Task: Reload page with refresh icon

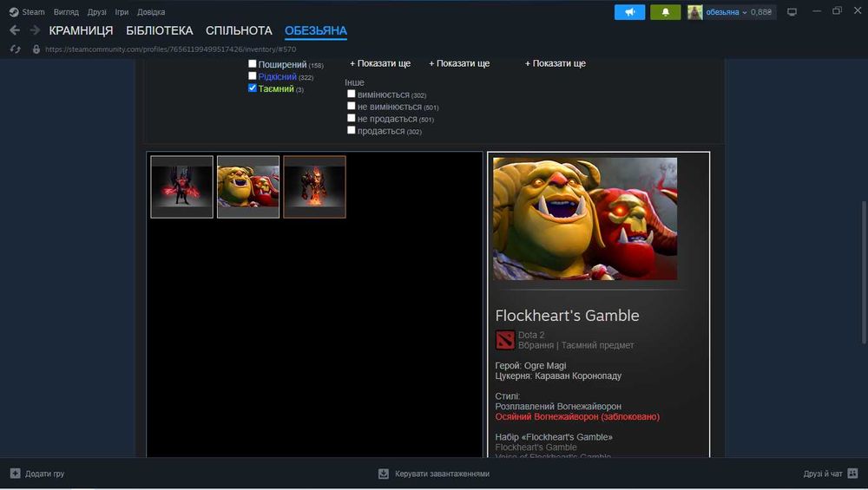Action: (x=16, y=49)
